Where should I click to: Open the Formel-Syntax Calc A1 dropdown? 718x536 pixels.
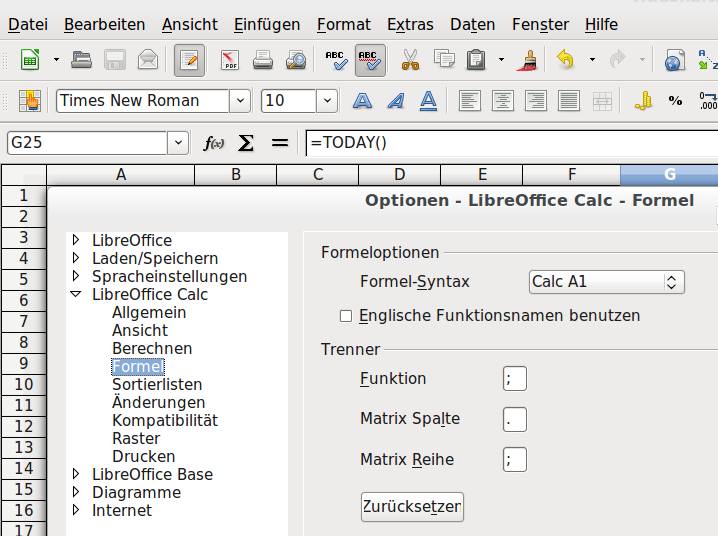coord(607,282)
